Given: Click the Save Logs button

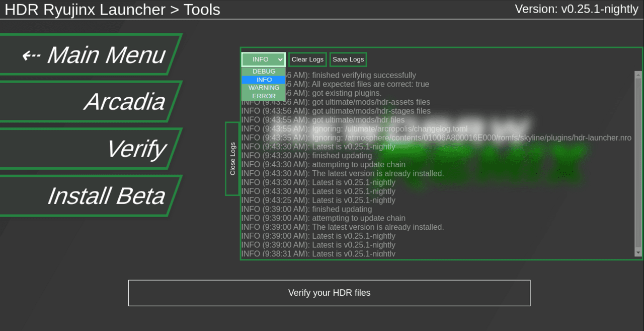Looking at the screenshot, I should tap(348, 59).
